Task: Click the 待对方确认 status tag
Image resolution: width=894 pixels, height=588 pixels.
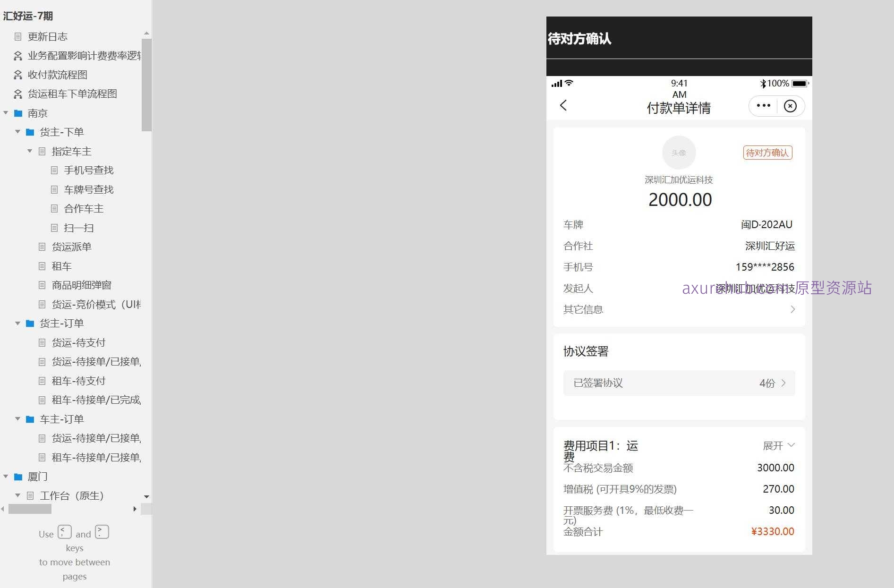Action: pyautogui.click(x=767, y=153)
